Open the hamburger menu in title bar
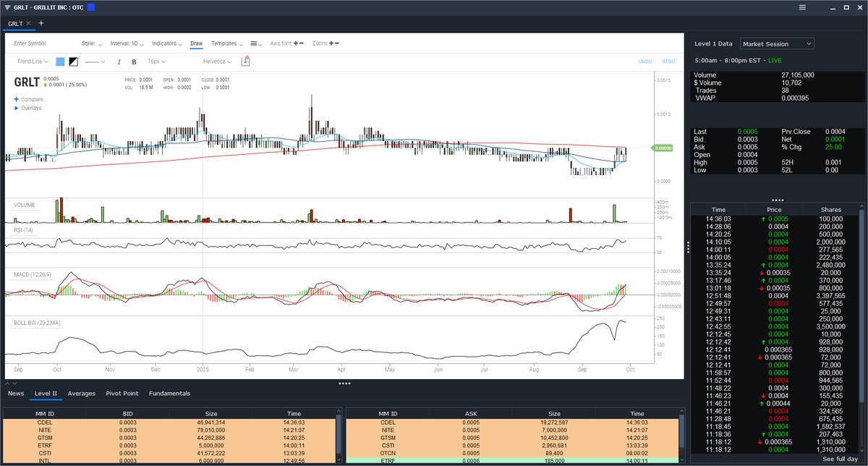This screenshot has height=466, width=868. 802,7
